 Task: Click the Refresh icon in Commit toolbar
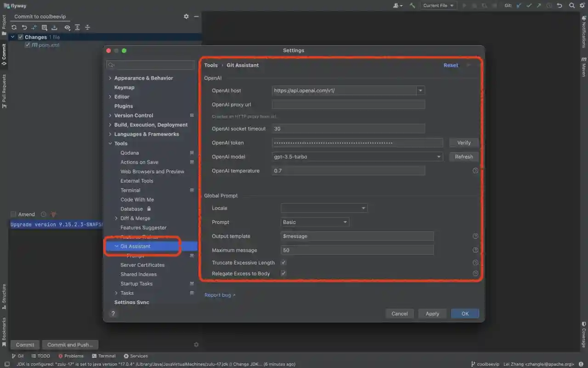pyautogui.click(x=14, y=28)
